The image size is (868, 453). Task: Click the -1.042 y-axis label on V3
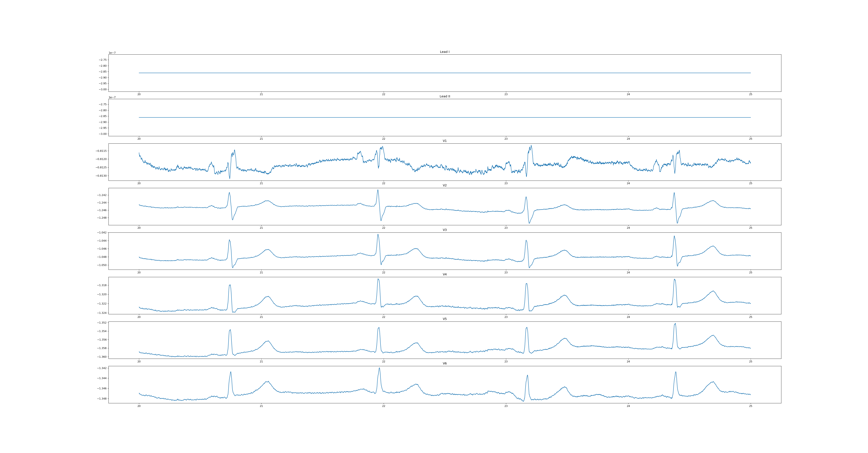point(102,233)
